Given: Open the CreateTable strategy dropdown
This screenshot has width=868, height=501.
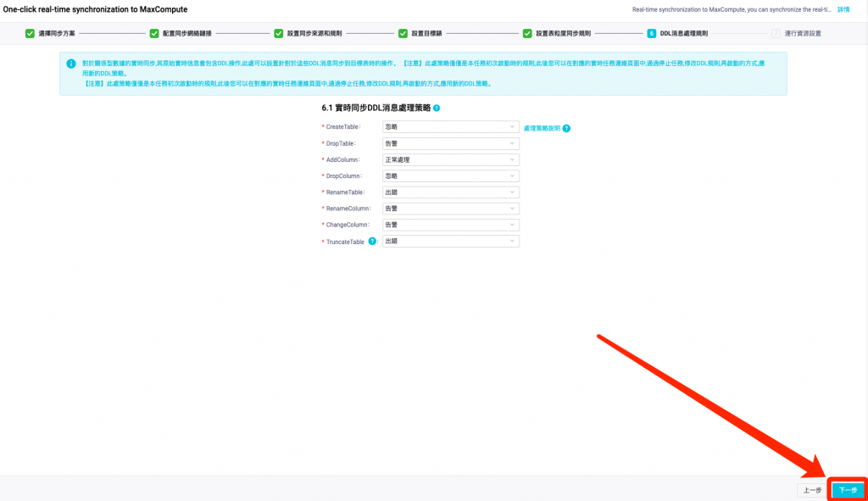Looking at the screenshot, I should click(x=451, y=127).
